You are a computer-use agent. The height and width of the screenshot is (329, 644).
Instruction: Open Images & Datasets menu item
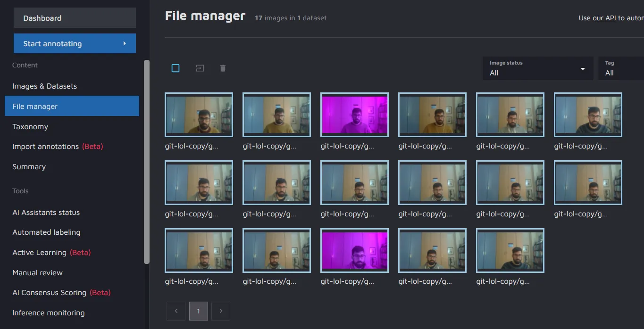44,86
